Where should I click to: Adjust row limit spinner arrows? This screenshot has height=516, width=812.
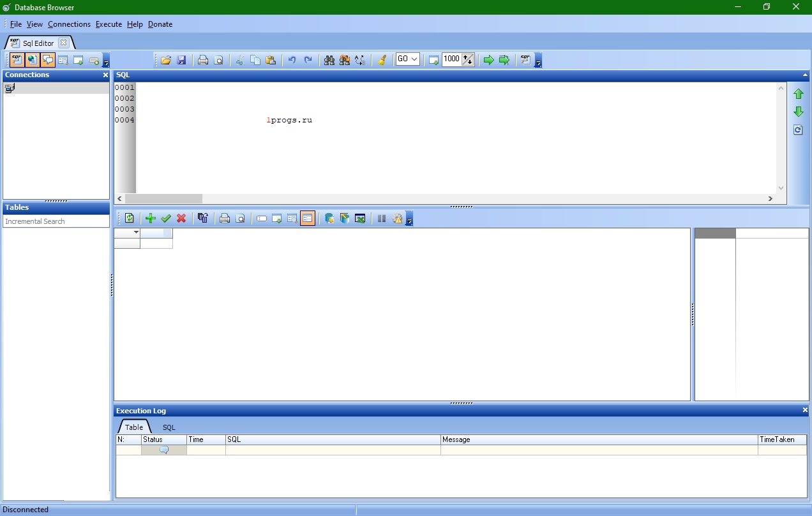(x=469, y=59)
